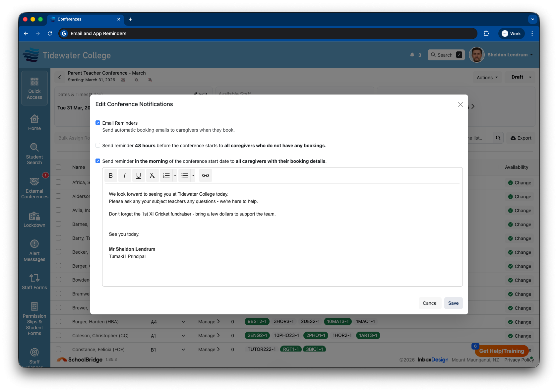The image size is (558, 392).
Task: Click the bulleted list icon
Action: click(x=185, y=175)
